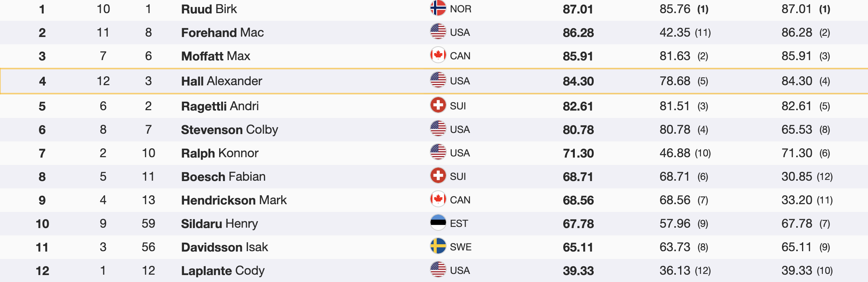Click the Estonian flag next to EST
This screenshot has width=868, height=282.
[438, 223]
